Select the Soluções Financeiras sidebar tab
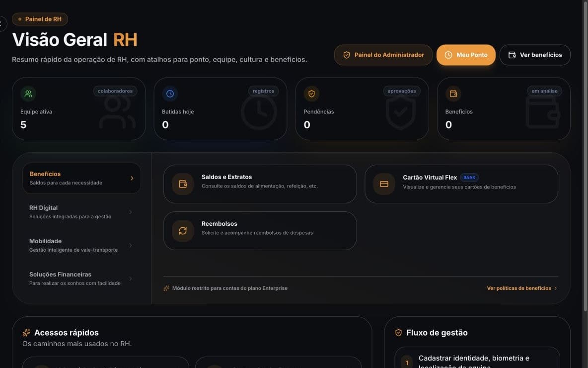This screenshot has width=588, height=368. pyautogui.click(x=82, y=278)
